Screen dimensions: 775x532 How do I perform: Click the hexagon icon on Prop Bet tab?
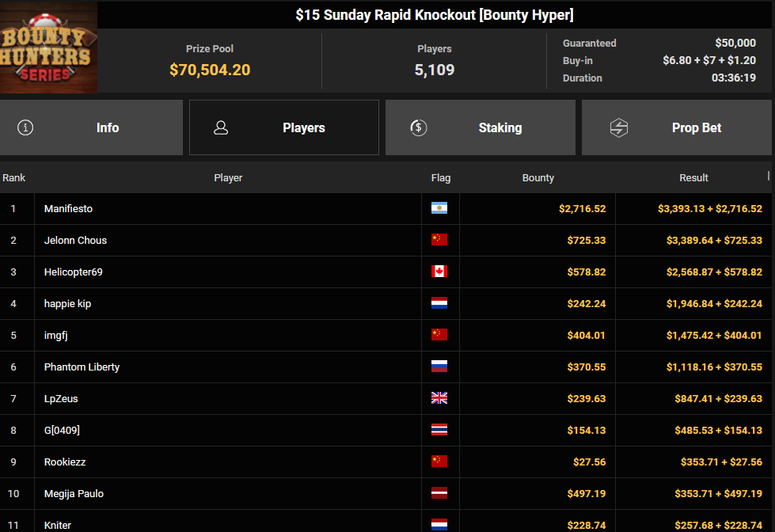point(618,127)
